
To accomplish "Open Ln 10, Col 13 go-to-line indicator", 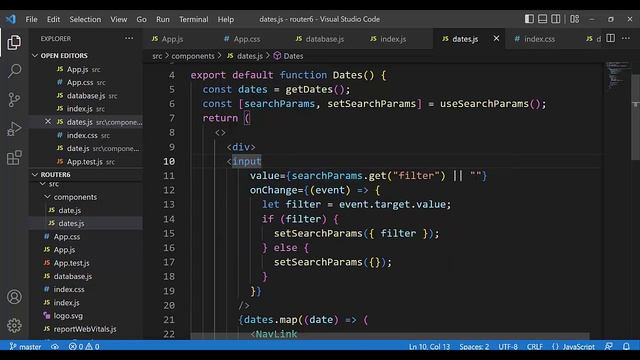I will [429, 347].
